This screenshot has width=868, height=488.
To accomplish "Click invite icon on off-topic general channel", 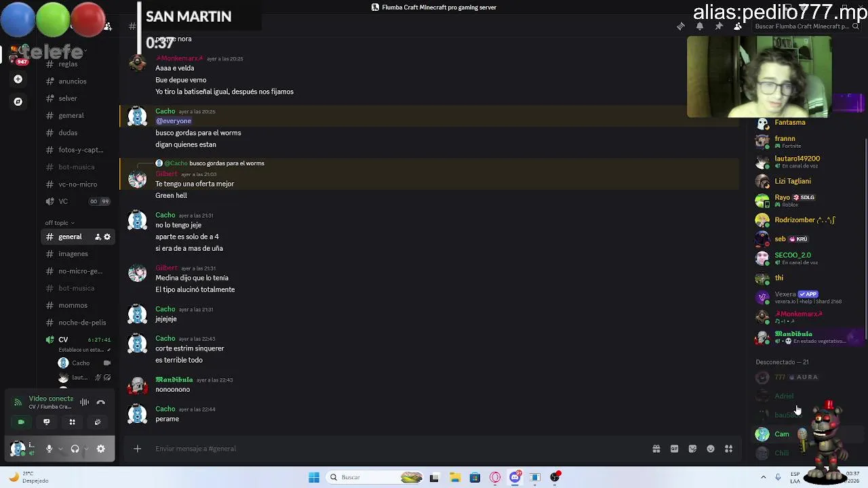I will pyautogui.click(x=98, y=237).
